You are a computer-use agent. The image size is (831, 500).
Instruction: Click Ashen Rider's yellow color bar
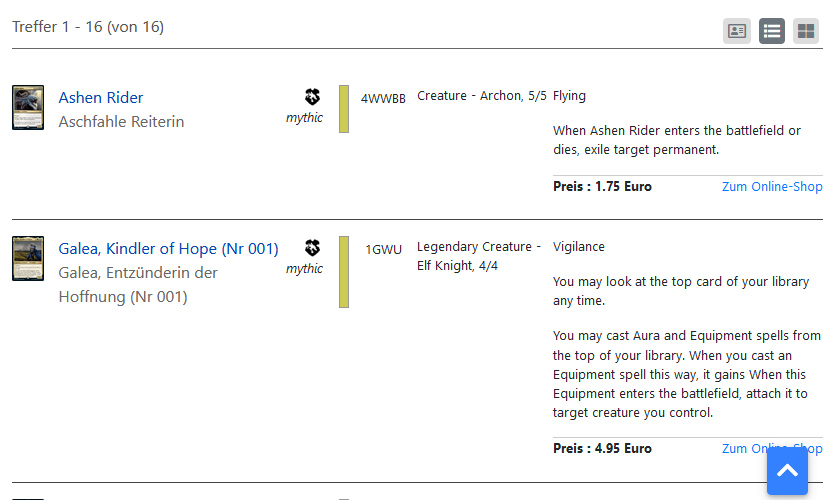pos(344,109)
